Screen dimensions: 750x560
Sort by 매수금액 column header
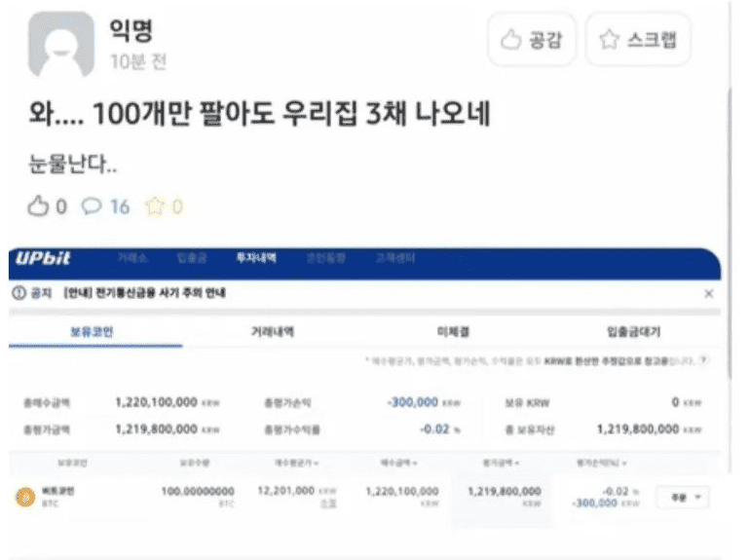click(399, 463)
